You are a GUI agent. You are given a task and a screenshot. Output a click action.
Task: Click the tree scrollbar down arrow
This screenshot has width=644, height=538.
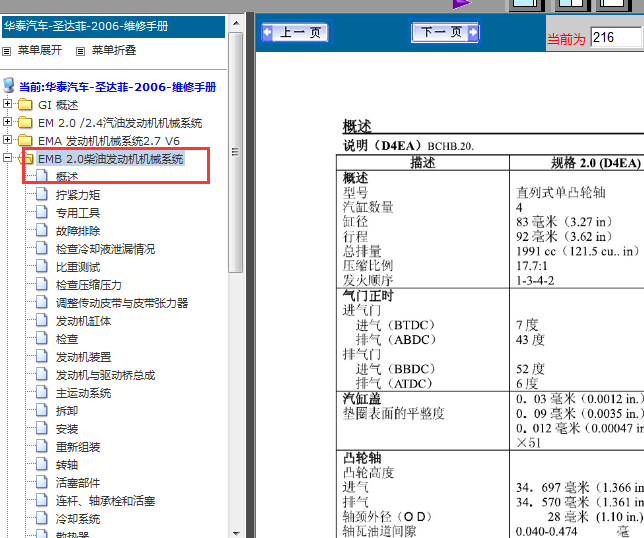(x=236, y=532)
